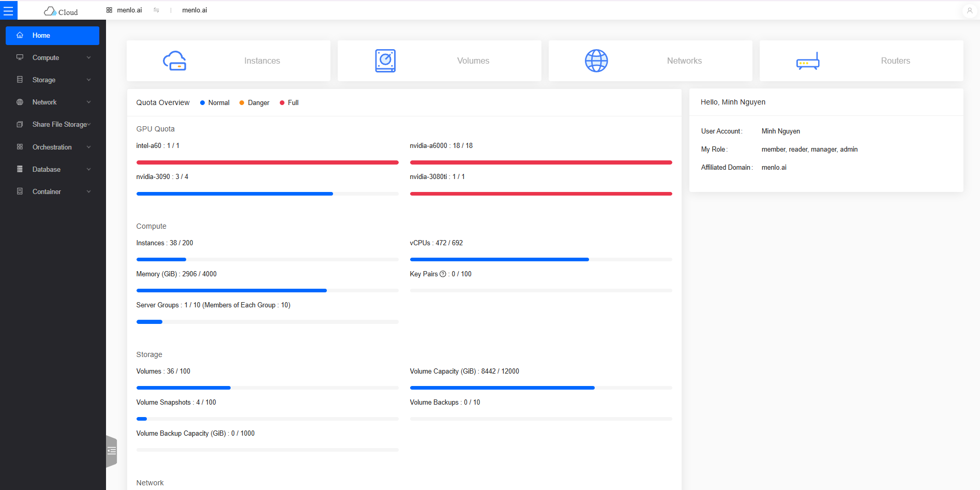The width and height of the screenshot is (980, 490).
Task: Open the user profile avatar
Action: click(969, 10)
